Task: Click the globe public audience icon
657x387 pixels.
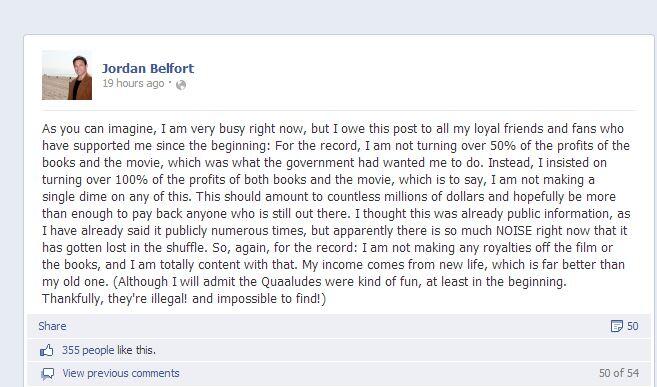Action: (x=181, y=85)
